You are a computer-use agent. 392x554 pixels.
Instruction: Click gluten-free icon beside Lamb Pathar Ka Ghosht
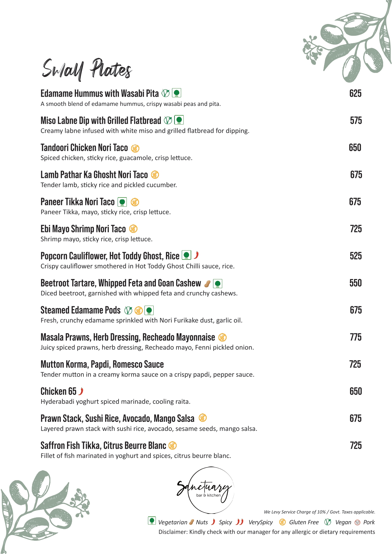click(155, 175)
